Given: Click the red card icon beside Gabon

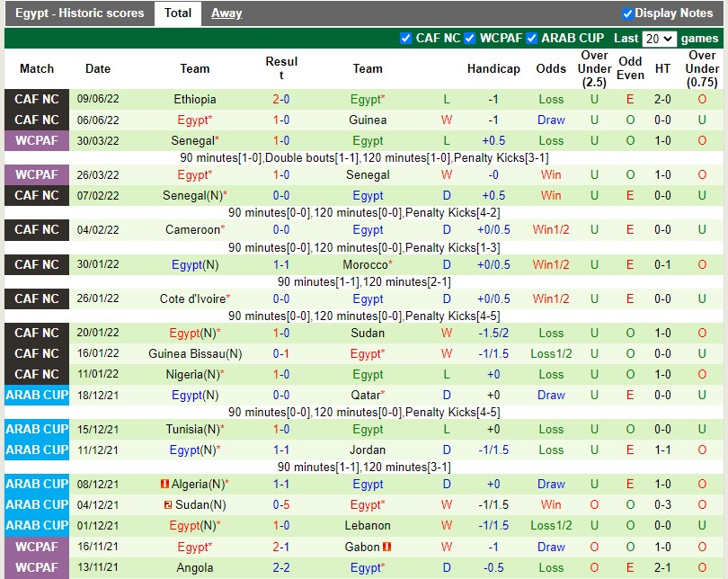Looking at the screenshot, I should (386, 547).
